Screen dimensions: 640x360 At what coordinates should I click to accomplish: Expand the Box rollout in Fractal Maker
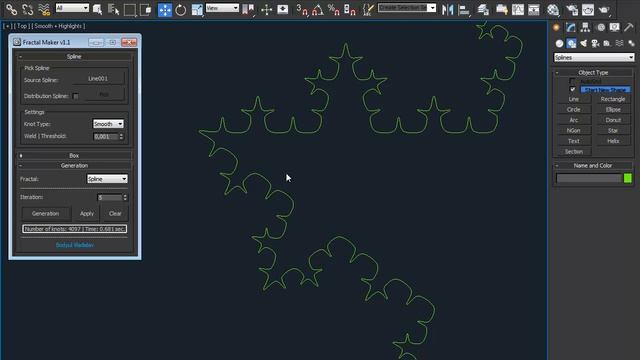point(74,156)
